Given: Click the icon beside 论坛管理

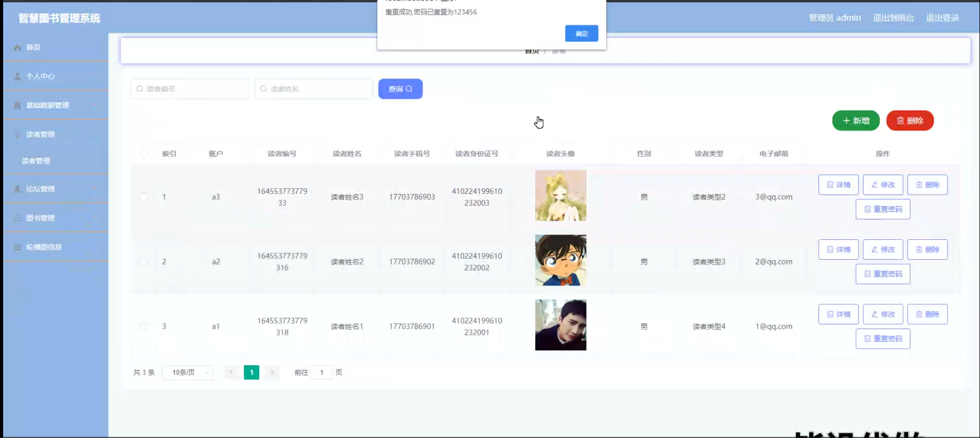Looking at the screenshot, I should 17,189.
